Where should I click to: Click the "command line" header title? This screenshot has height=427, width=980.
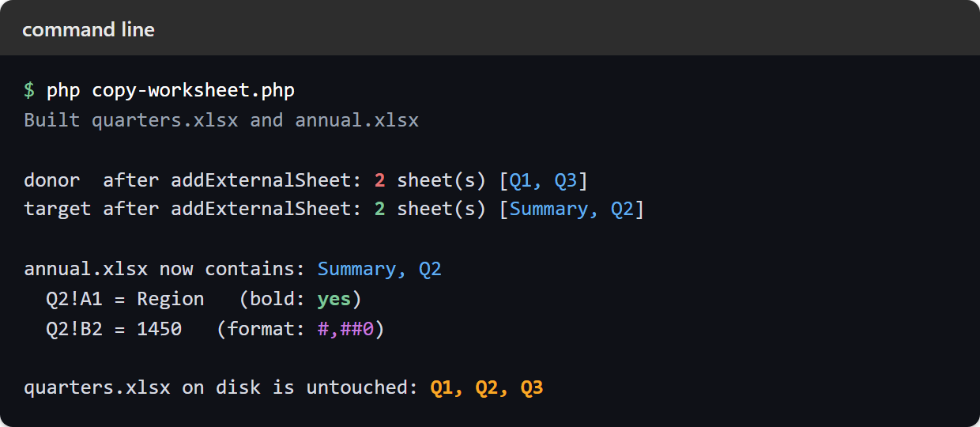pyautogui.click(x=89, y=29)
